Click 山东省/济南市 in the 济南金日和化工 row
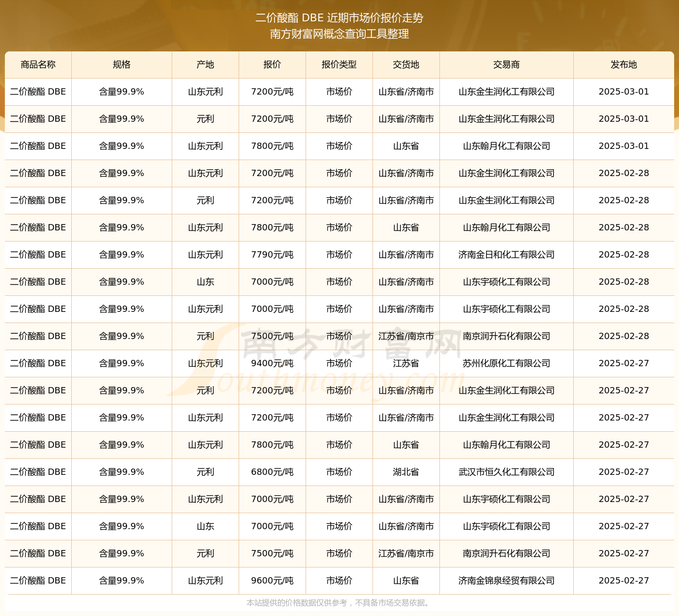 point(406,255)
